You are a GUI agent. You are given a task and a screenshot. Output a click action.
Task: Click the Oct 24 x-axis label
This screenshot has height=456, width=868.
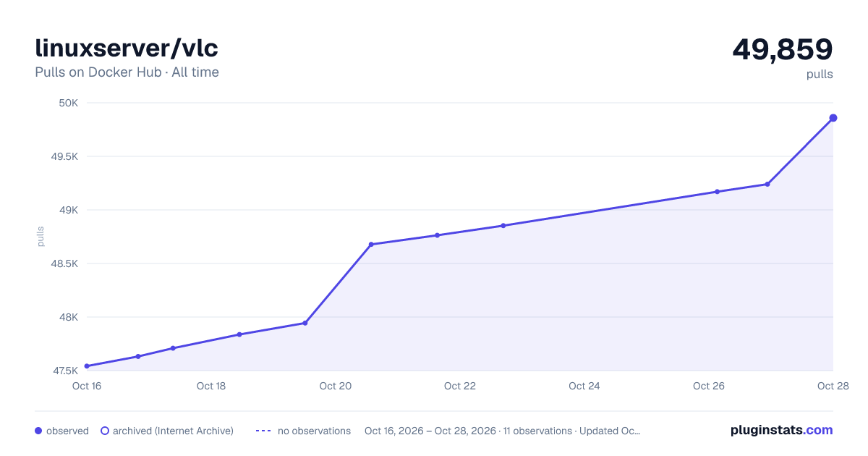coord(584,387)
